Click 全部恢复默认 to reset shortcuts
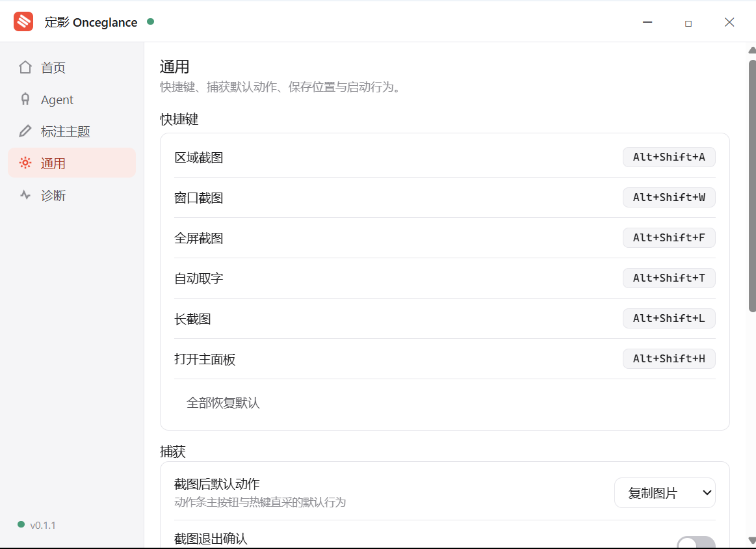Image resolution: width=756 pixels, height=549 pixels. [x=223, y=403]
